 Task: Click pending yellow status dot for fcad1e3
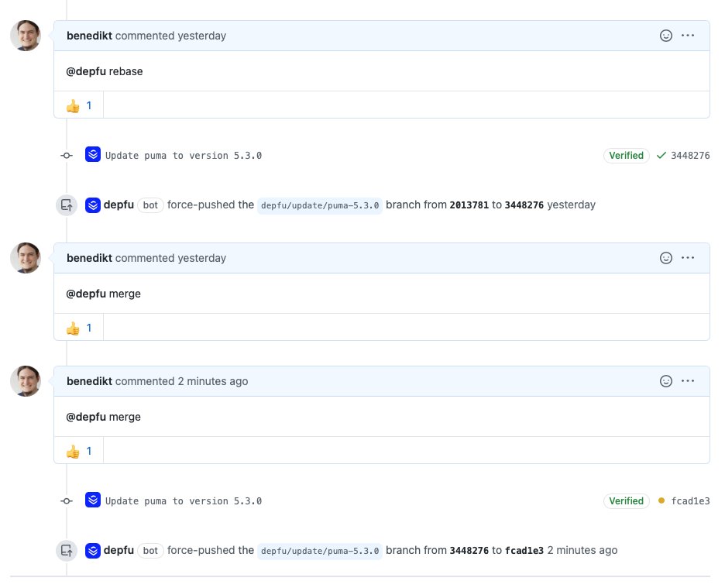pyautogui.click(x=661, y=500)
